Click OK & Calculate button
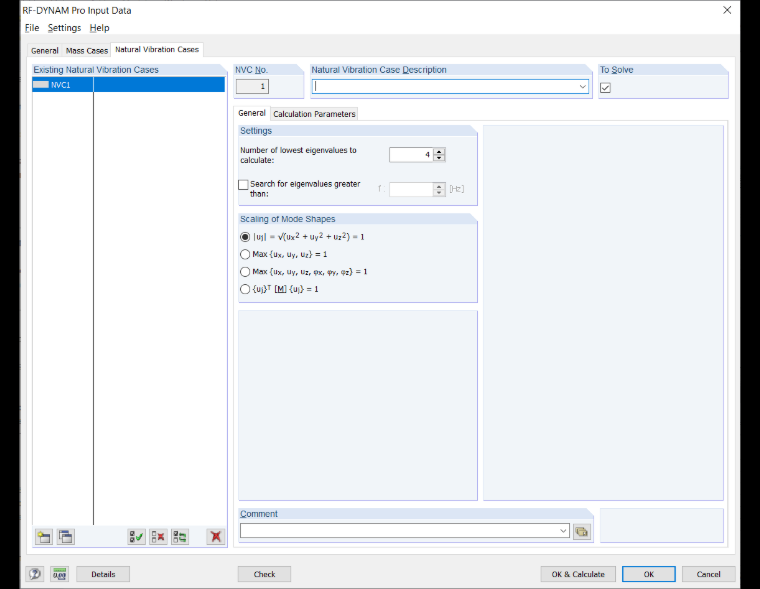This screenshot has height=589, width=760. [578, 574]
